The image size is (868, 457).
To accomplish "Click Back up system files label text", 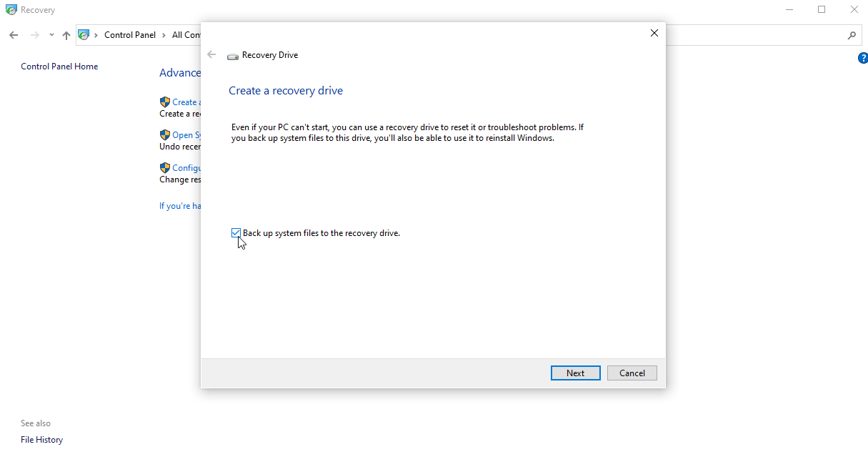I will pyautogui.click(x=321, y=233).
